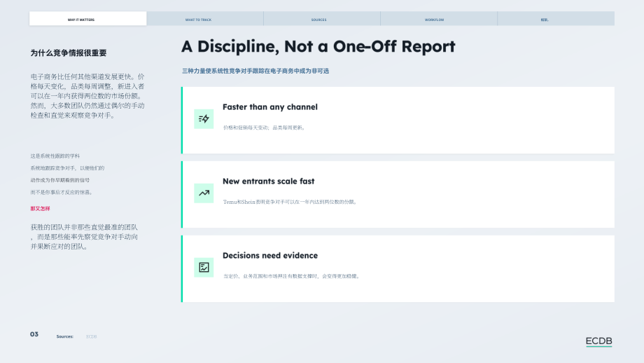This screenshot has width=644, height=363.
Task: Click the 'Sources:' footer label
Action: pos(65,336)
